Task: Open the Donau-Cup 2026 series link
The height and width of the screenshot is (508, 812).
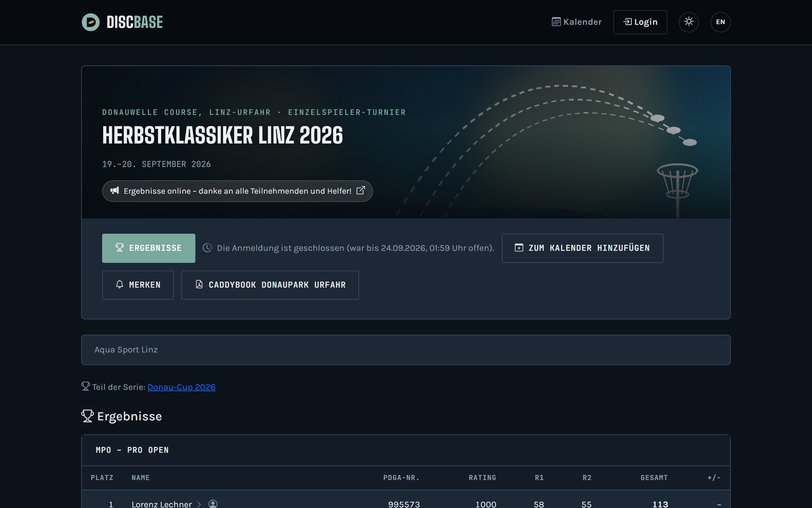Action: pyautogui.click(x=181, y=387)
